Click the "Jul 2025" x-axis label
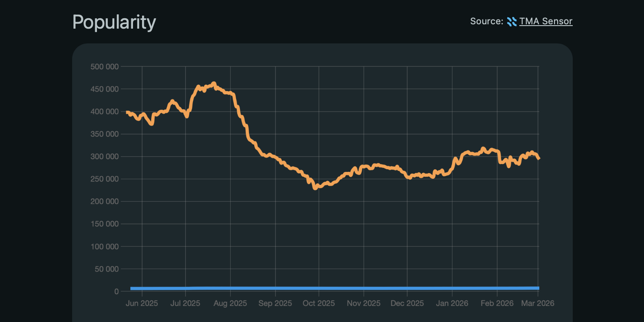Viewport: 644px width, 322px height. (x=186, y=303)
